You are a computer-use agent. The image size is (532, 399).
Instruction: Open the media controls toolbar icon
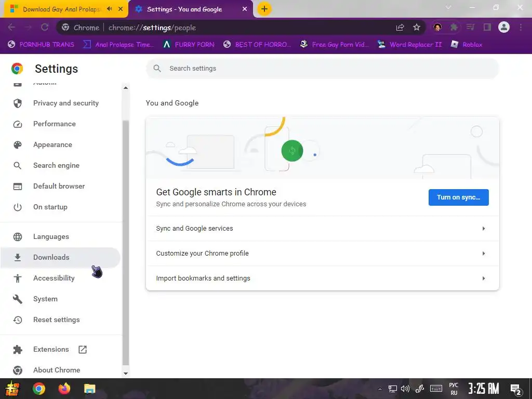tap(470, 27)
